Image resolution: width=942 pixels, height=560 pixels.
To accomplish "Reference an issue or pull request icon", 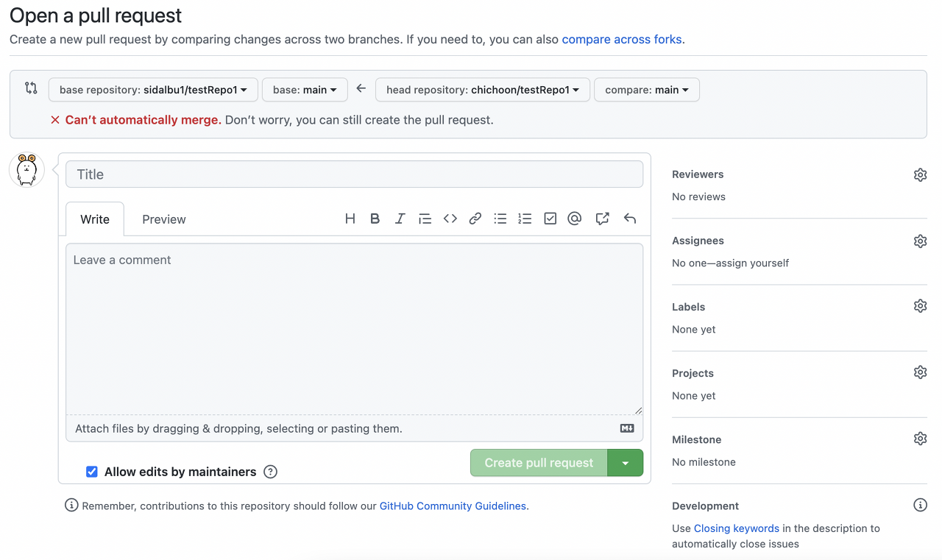I will click(603, 219).
